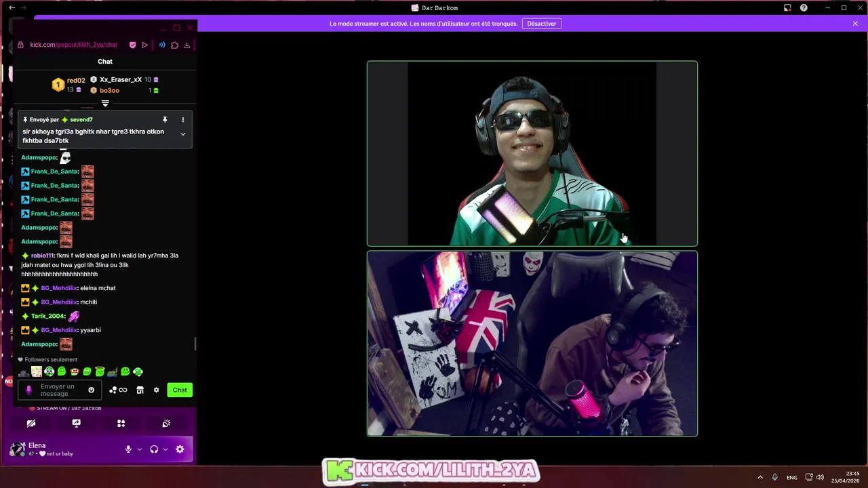Viewport: 868px width, 488px height.
Task: Select the green headphones emote in quick bar
Action: click(49, 371)
